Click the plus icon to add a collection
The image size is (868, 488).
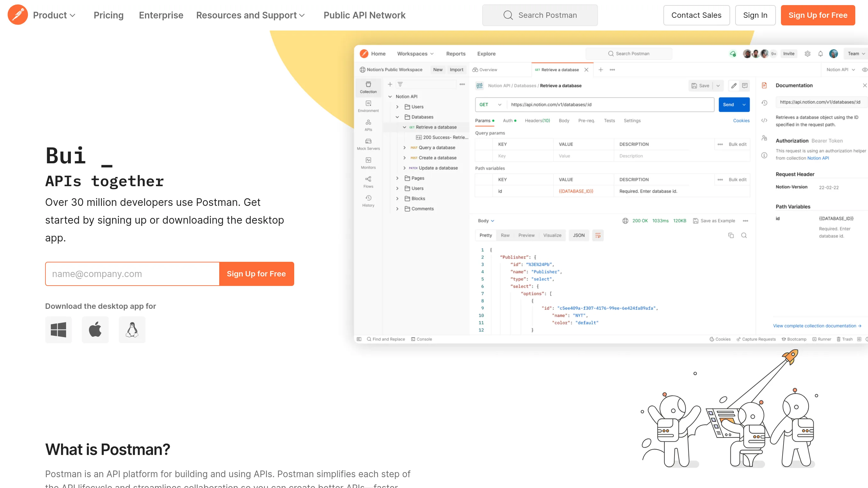point(390,84)
